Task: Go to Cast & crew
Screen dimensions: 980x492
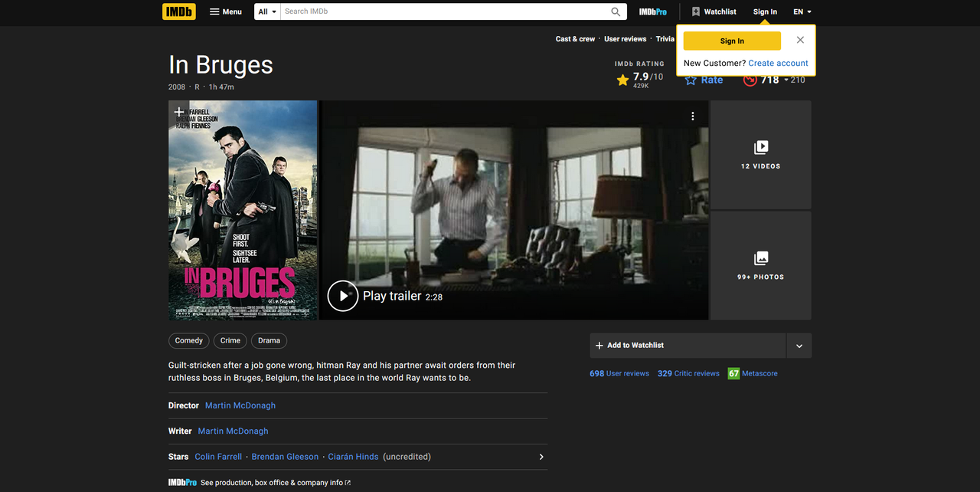Action: click(575, 39)
